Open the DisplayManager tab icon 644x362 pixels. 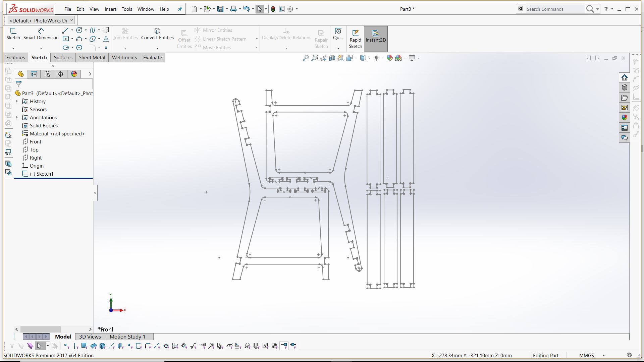[74, 74]
